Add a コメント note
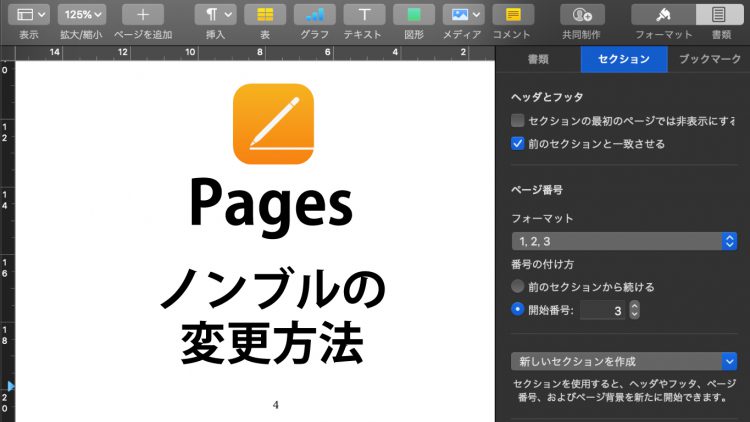 (513, 15)
